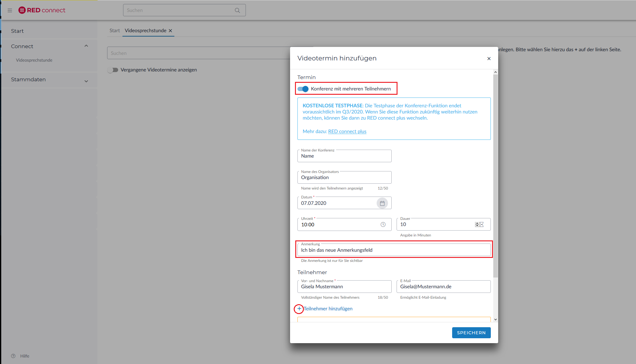The width and height of the screenshot is (636, 364).
Task: Expand the Stammdaten sidebar section
Action: (86, 81)
